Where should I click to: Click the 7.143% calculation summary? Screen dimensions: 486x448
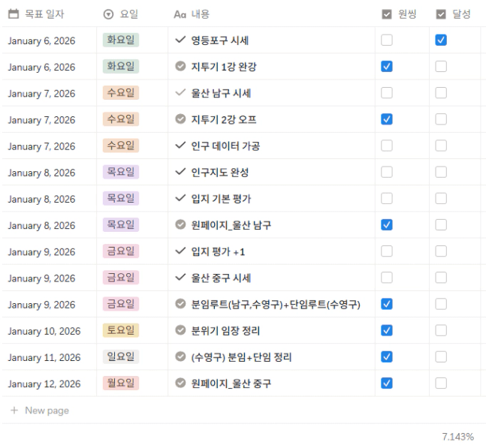(457, 436)
